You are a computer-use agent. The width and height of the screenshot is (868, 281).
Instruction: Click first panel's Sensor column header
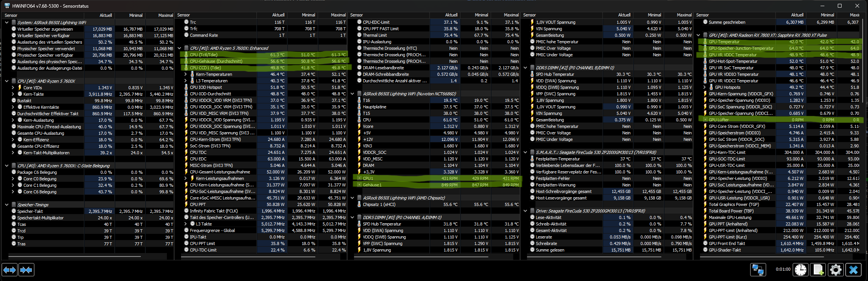pos(43,15)
